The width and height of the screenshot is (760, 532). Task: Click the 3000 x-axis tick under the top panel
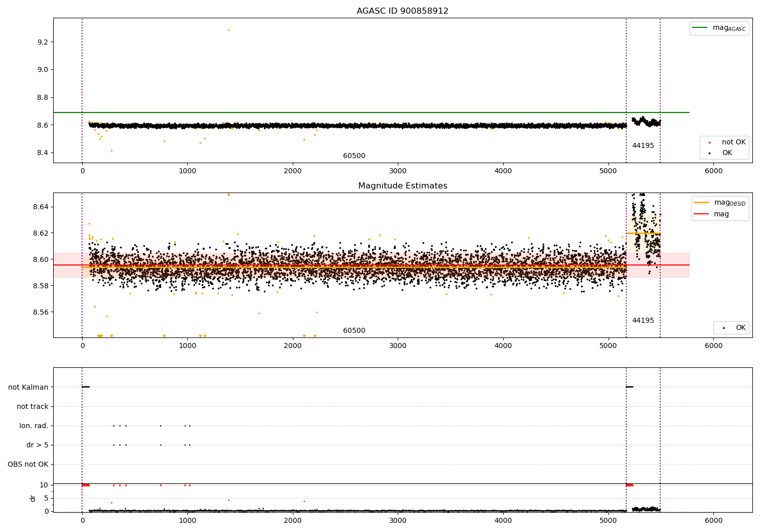click(x=398, y=172)
